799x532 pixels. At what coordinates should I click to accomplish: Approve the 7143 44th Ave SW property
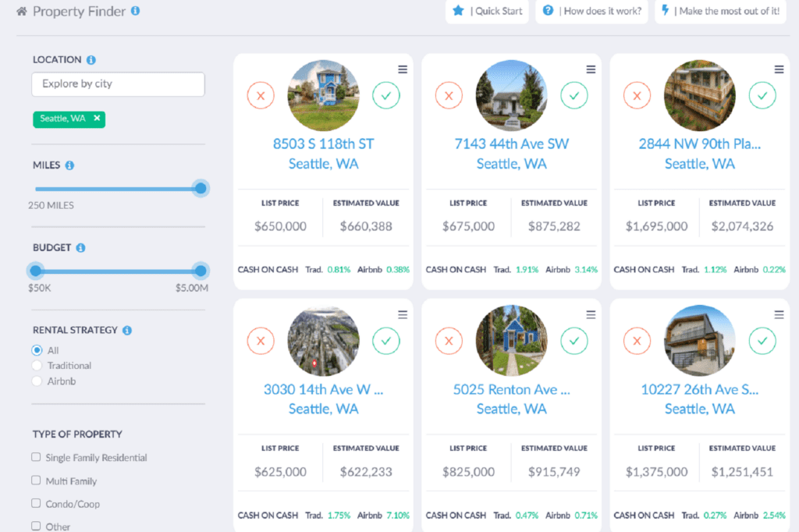[574, 96]
